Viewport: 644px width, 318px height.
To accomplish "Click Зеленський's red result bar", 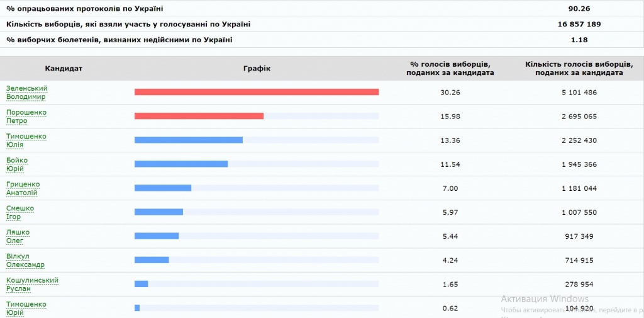I will [x=257, y=92].
